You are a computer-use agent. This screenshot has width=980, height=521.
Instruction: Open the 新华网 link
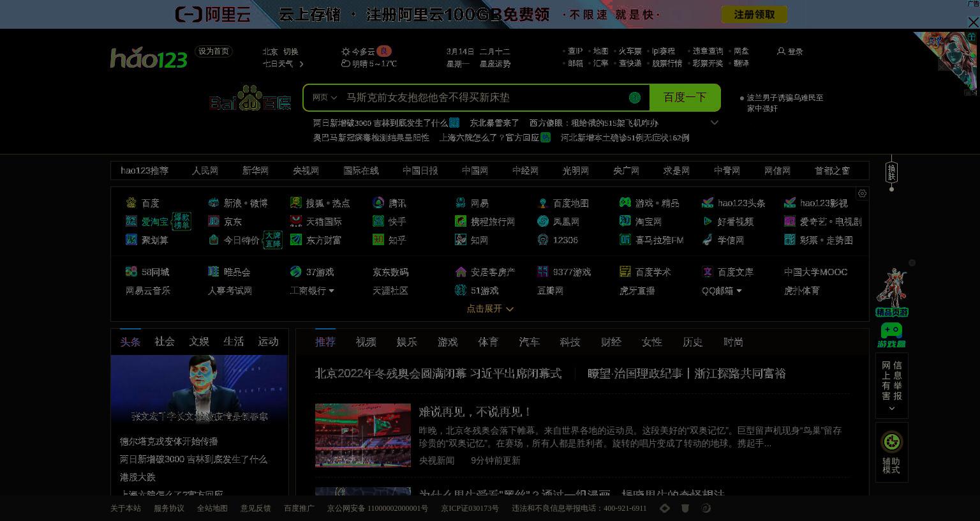tap(255, 170)
